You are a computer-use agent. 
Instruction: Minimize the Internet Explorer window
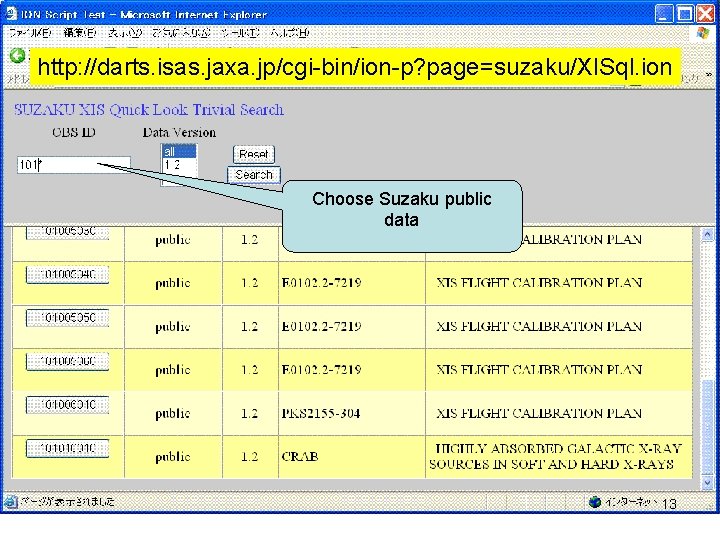[664, 14]
